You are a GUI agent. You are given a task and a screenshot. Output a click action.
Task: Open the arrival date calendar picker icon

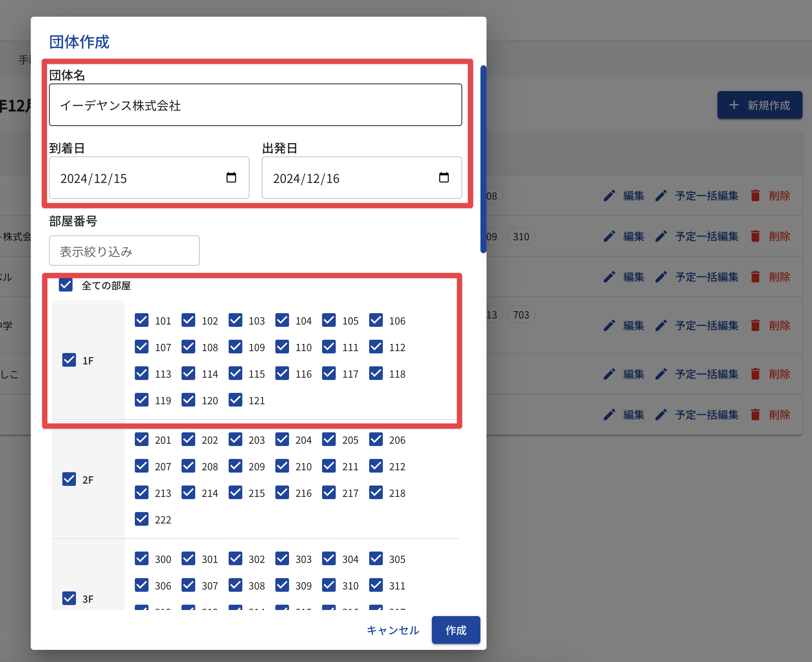[231, 178]
